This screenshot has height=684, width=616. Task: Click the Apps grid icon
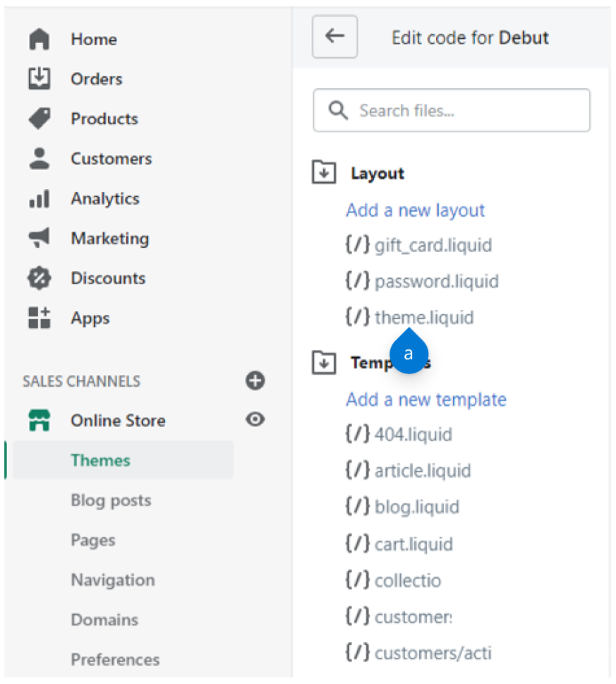(40, 318)
